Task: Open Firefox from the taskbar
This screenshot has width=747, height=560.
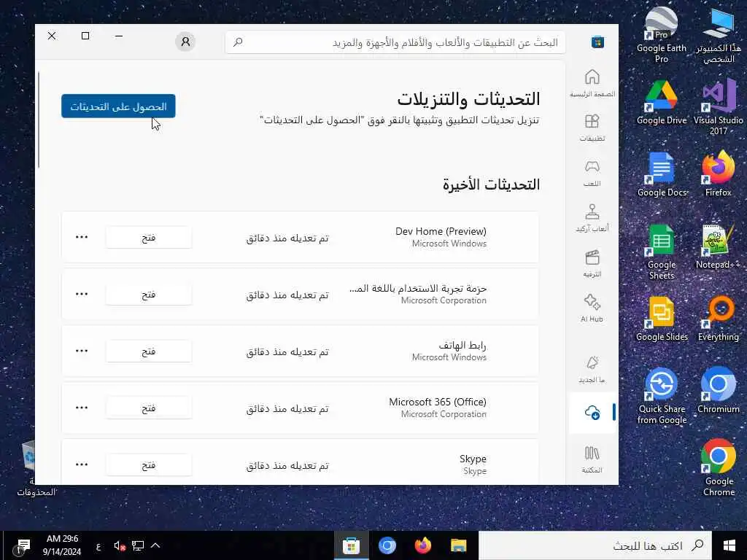Action: click(x=422, y=545)
